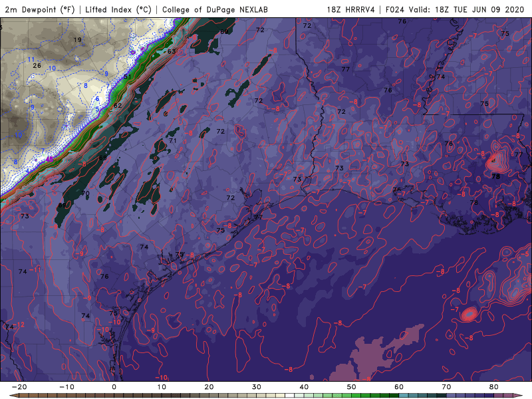This screenshot has width=532, height=399.
Task: Click the -20 label on the color scale
Action: pyautogui.click(x=19, y=387)
